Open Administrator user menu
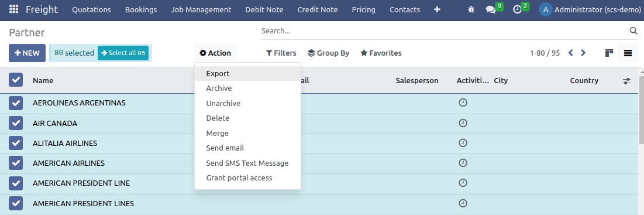Image resolution: width=644 pixels, height=215 pixels. 590,9
